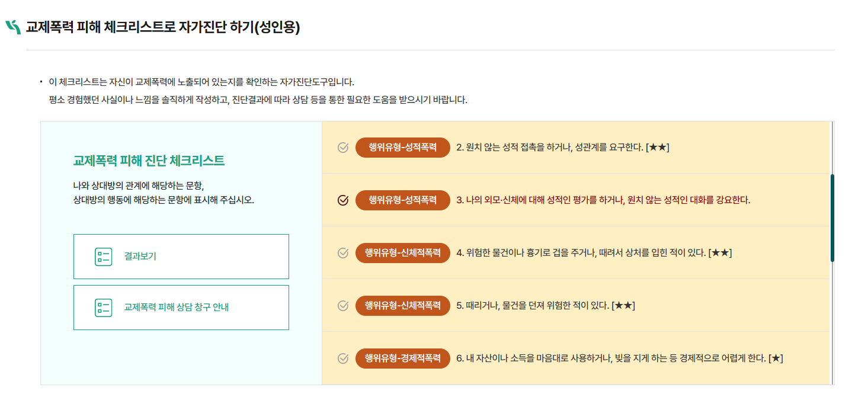
Task: Click the green logo icon by page title
Action: (13, 27)
